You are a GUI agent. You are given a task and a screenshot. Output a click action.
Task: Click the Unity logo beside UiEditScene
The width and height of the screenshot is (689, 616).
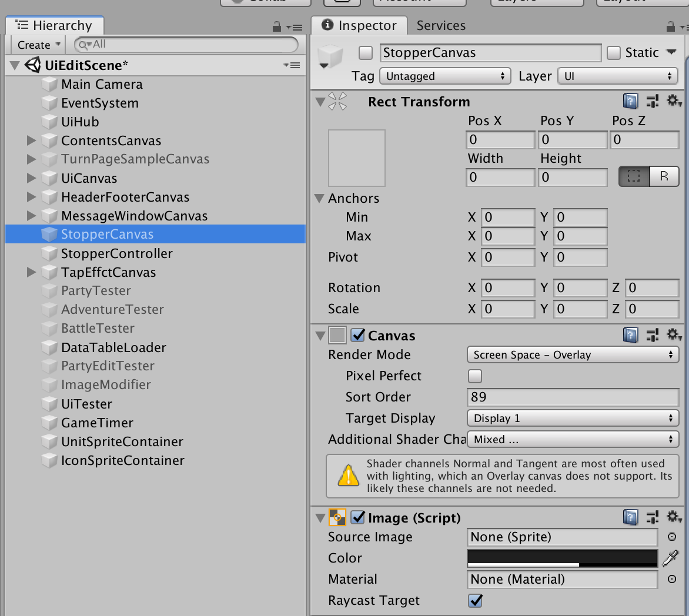coord(32,65)
